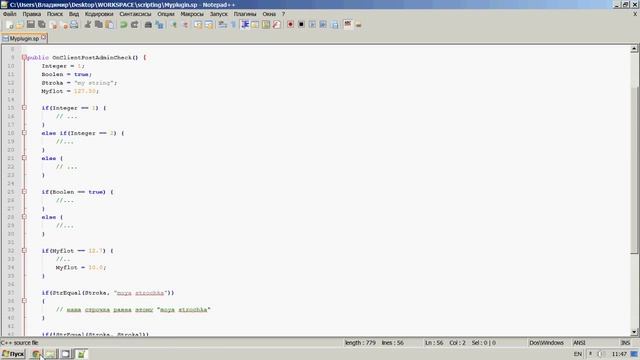The image size is (640, 360).
Task: Click the Print toolbar icon
Action: pyautogui.click(x=74, y=24)
